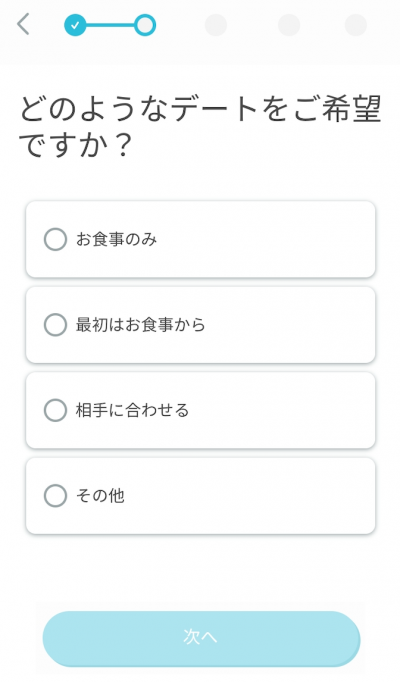Go back using the left chevron arrow
400x682 pixels.
point(23,24)
